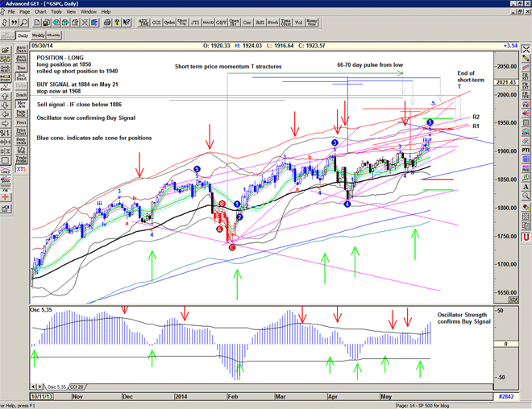Viewport: 532px width, 409px height.
Task: Switch to the Weekly chart tab
Action: [x=38, y=36]
